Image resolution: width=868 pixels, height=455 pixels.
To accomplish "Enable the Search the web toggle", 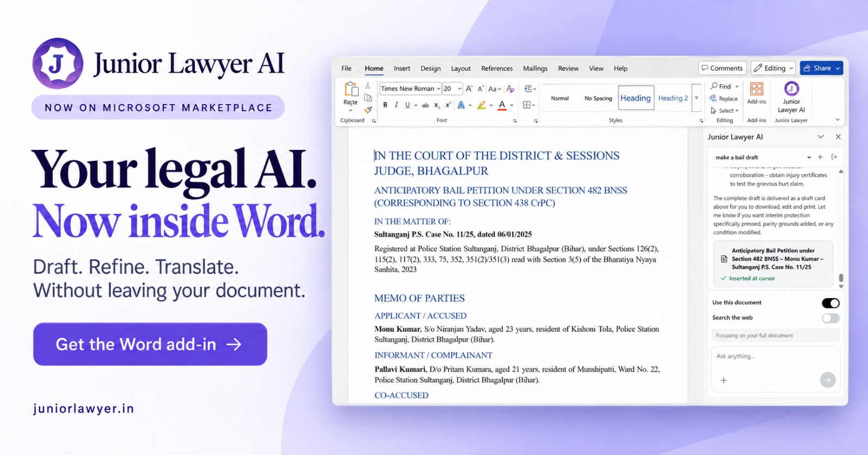I will (x=831, y=318).
